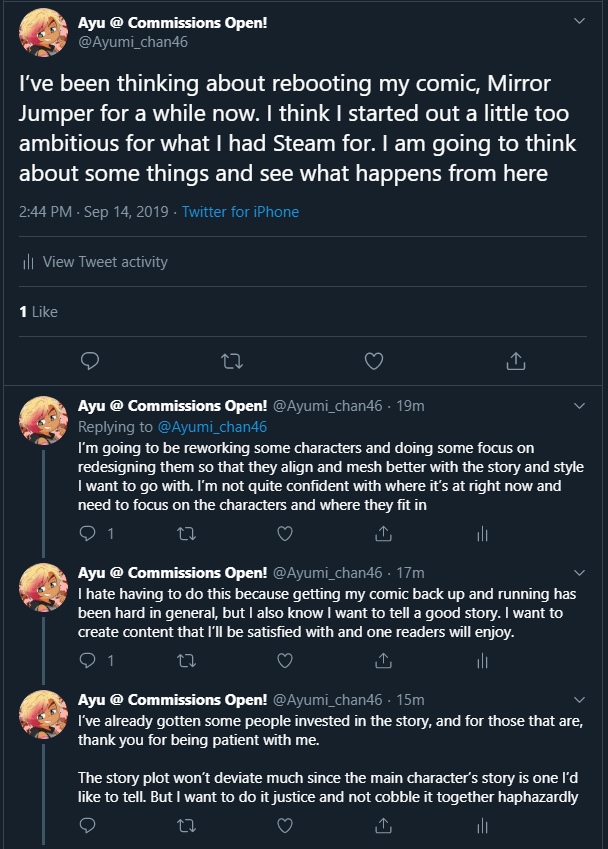608x849 pixels.
Task: Reply to the 'reworking some characters' tweet
Action: [88, 534]
